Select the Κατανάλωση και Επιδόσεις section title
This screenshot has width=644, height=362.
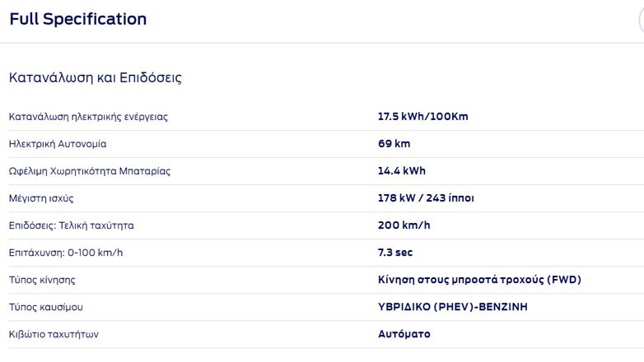95,78
